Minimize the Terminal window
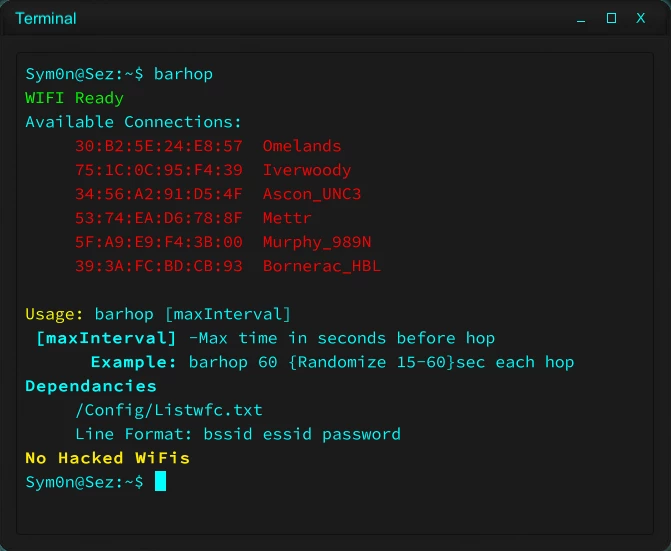The height and width of the screenshot is (551, 671). (x=581, y=19)
